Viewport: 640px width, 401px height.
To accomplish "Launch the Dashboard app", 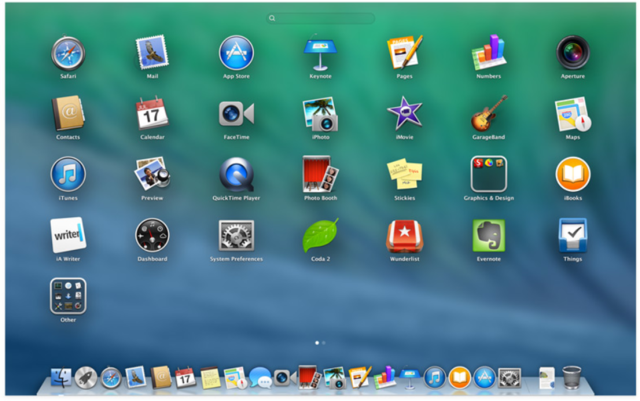I will coord(152,235).
